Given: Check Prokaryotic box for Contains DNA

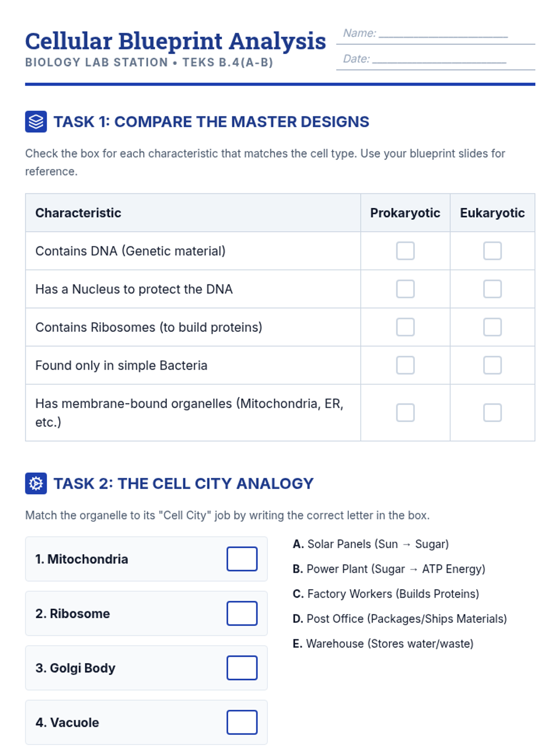Looking at the screenshot, I should [405, 251].
